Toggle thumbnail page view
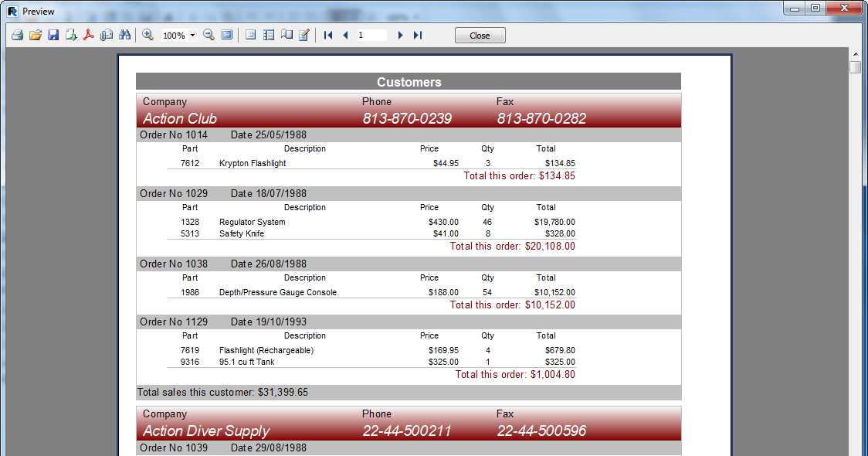Viewport: 868px width, 456px height. 266,35
